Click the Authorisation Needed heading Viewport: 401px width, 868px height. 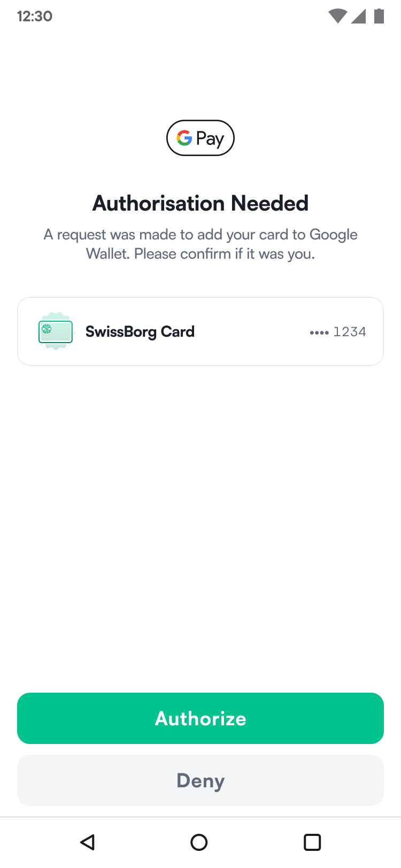point(200,203)
